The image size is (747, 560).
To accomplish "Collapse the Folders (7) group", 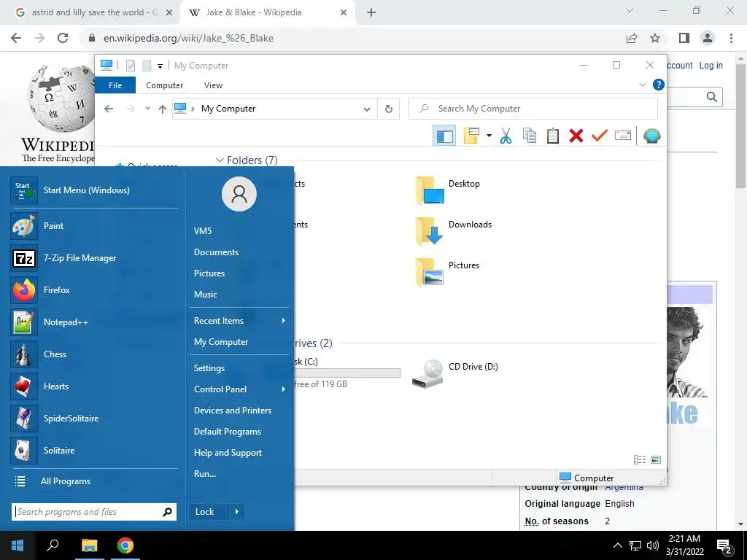I will click(220, 160).
